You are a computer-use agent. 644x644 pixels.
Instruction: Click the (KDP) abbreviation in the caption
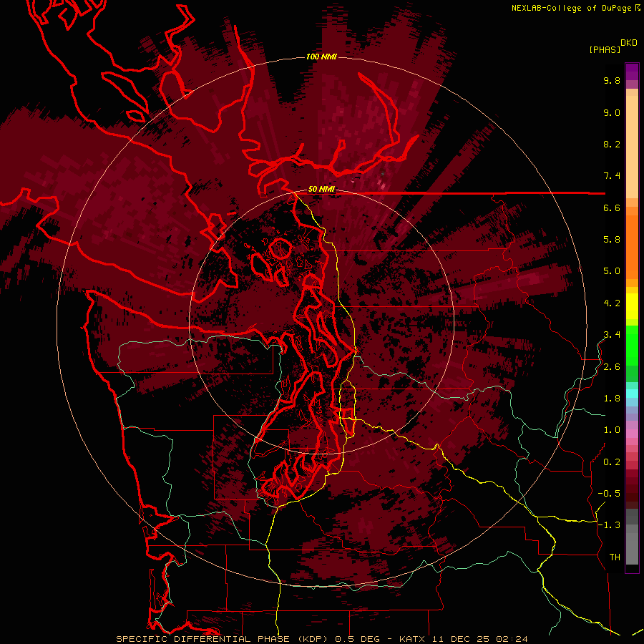click(x=314, y=639)
